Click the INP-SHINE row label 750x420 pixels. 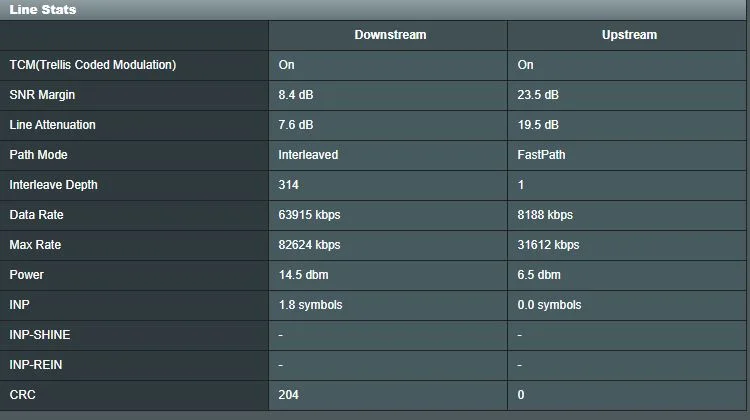(40, 335)
